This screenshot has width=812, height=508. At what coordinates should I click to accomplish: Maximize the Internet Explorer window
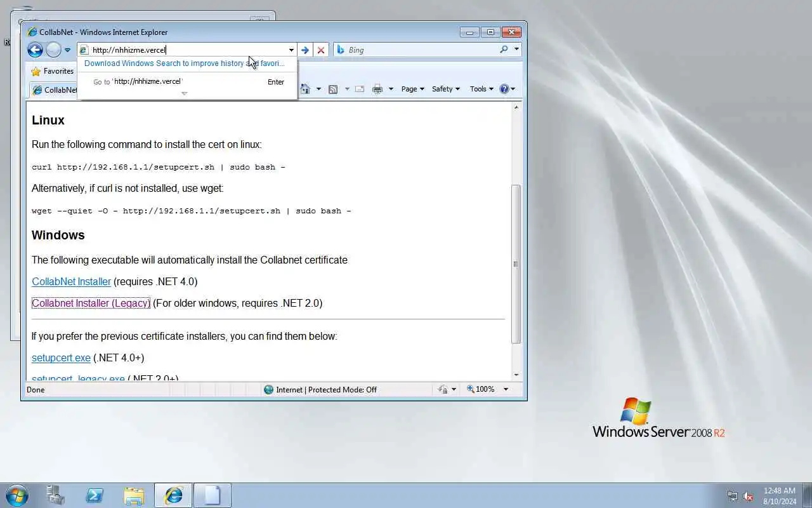(490, 32)
